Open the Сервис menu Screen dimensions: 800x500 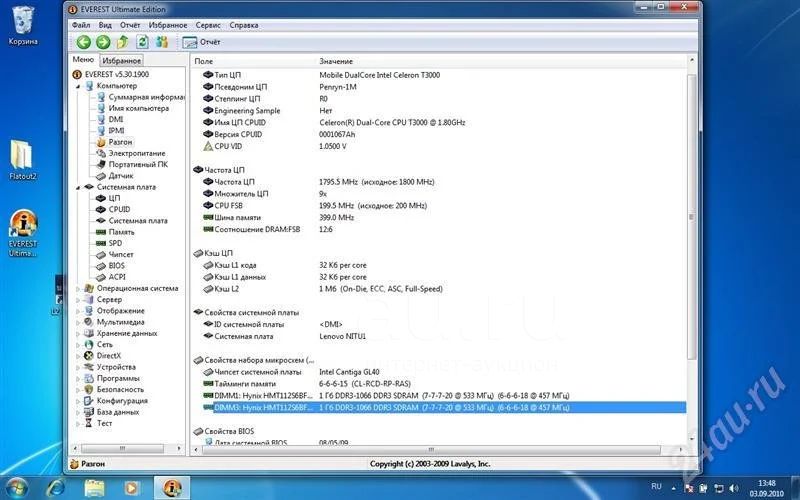coord(208,25)
